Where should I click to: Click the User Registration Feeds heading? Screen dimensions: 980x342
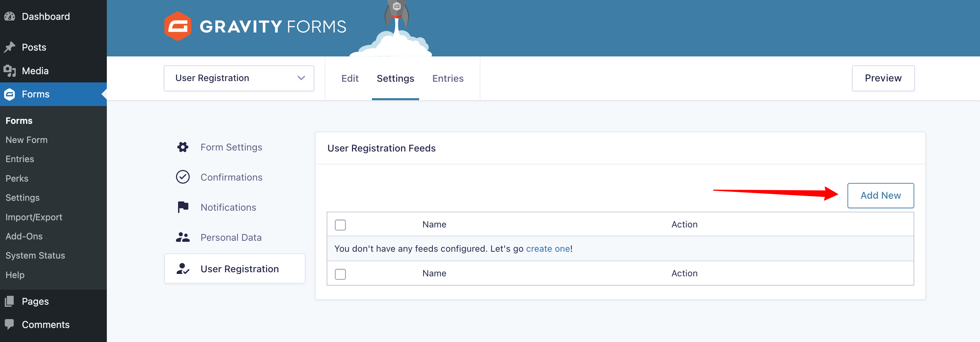(x=381, y=148)
